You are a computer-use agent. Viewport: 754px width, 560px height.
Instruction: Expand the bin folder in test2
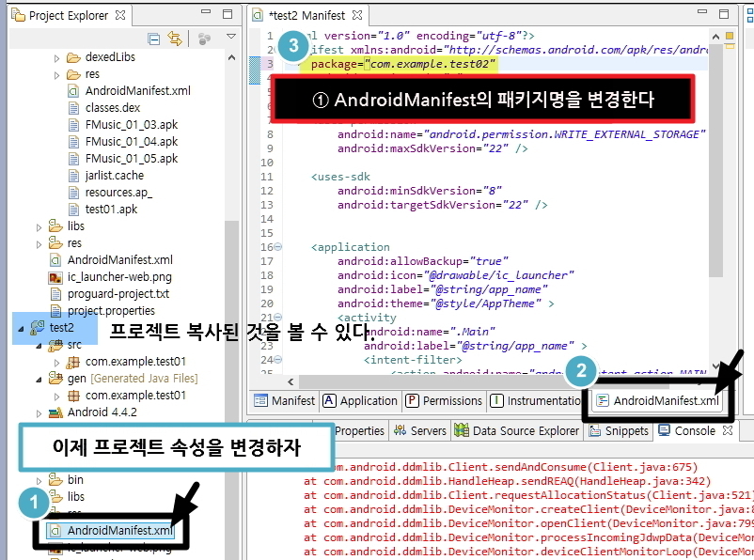click(x=39, y=481)
